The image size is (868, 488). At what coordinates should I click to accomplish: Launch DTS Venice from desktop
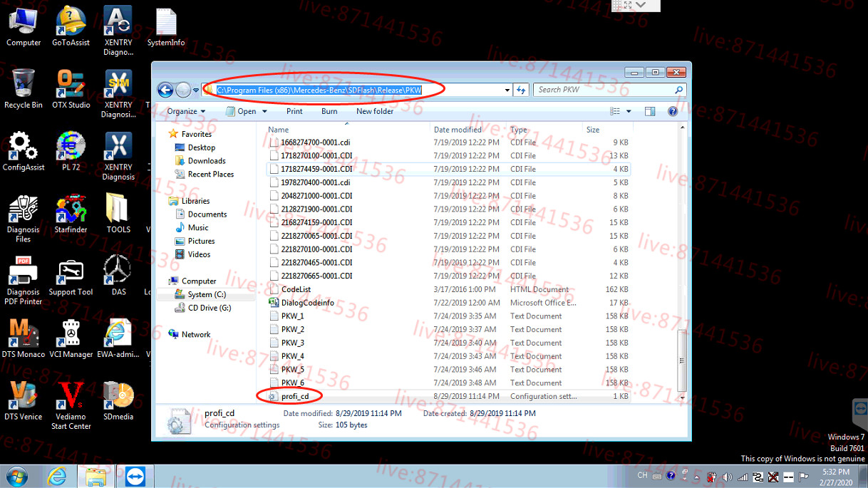[23, 400]
